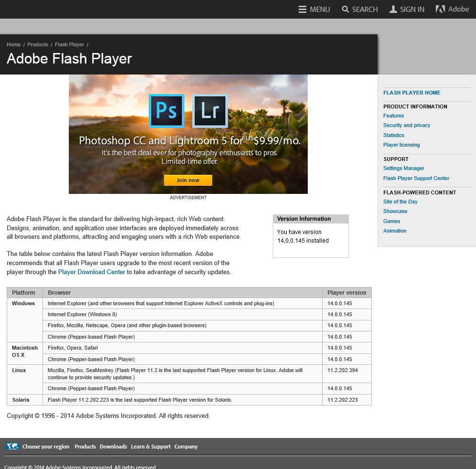Open the MENU label in top bar
The width and height of the screenshot is (476, 469).
(320, 10)
